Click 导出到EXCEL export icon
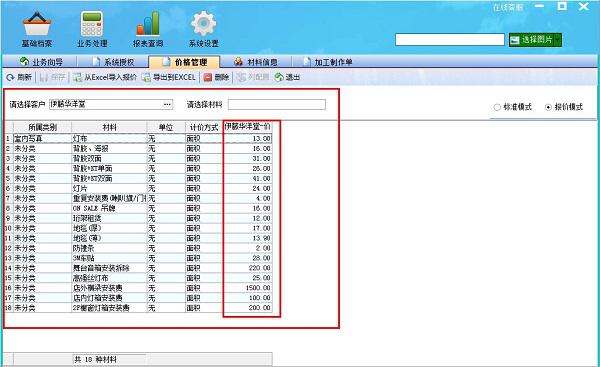 (146, 77)
